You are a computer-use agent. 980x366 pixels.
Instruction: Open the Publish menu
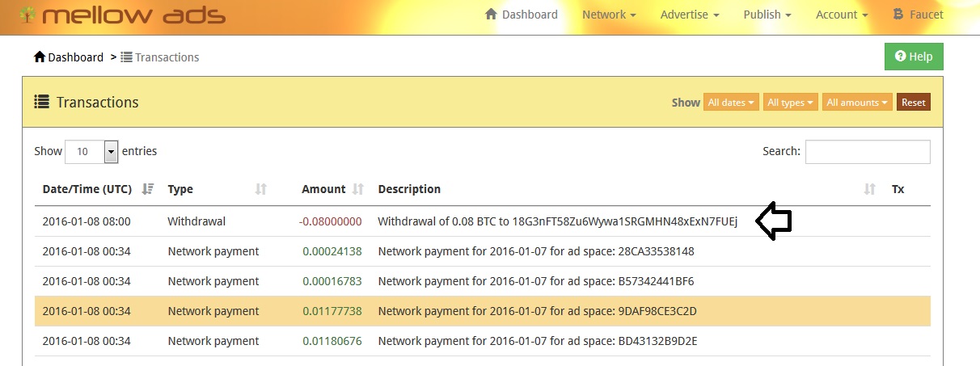click(767, 15)
